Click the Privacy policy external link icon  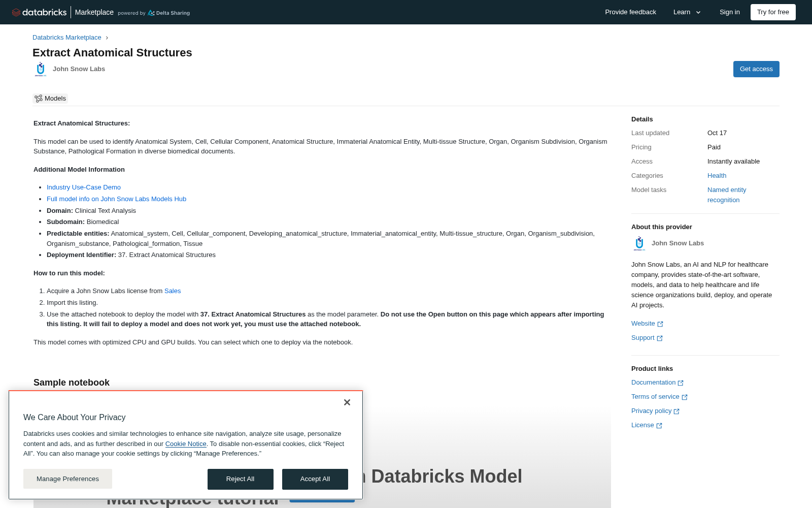pos(676,411)
